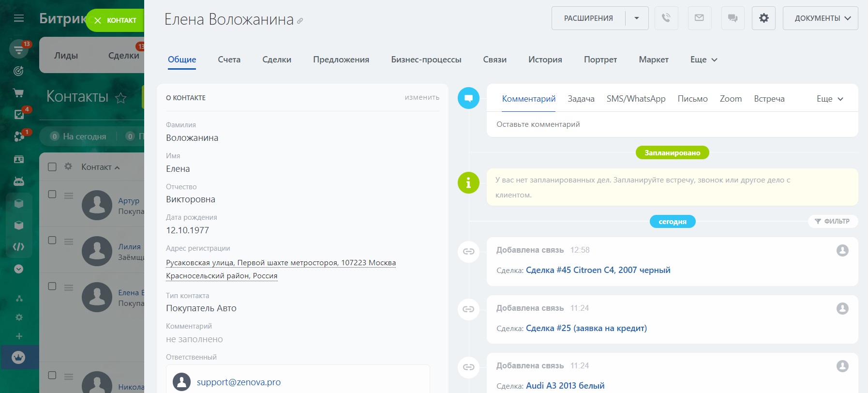Favorite Контакты page with star icon

click(x=120, y=98)
